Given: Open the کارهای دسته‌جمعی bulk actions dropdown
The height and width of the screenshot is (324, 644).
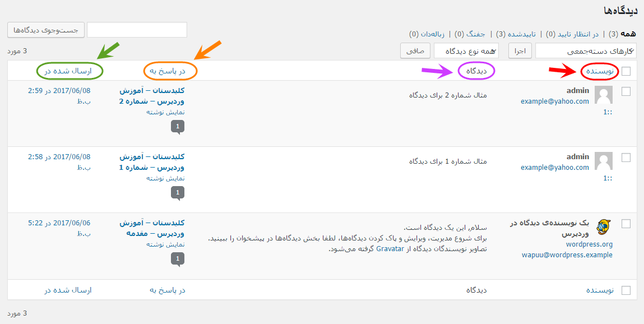Looking at the screenshot, I should click(586, 51).
